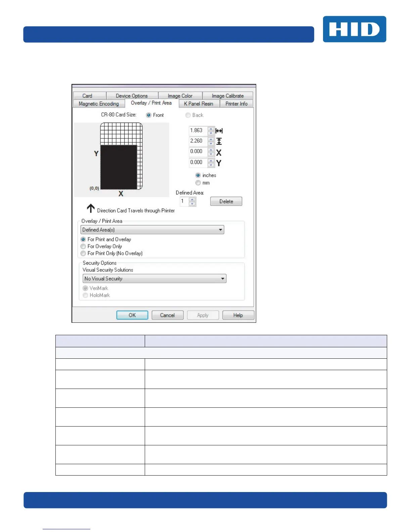Decrease the X offset with down arrow
Image resolution: width=411 pixels, height=532 pixels.
tap(211, 154)
